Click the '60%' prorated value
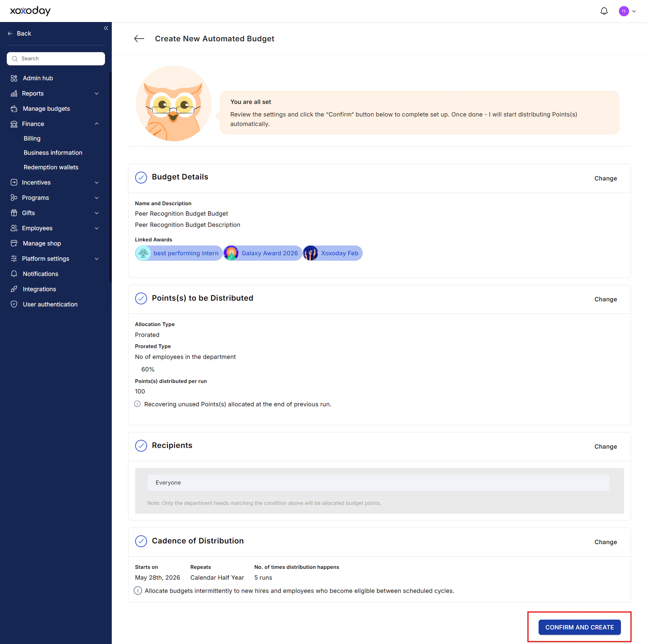 [x=148, y=369]
